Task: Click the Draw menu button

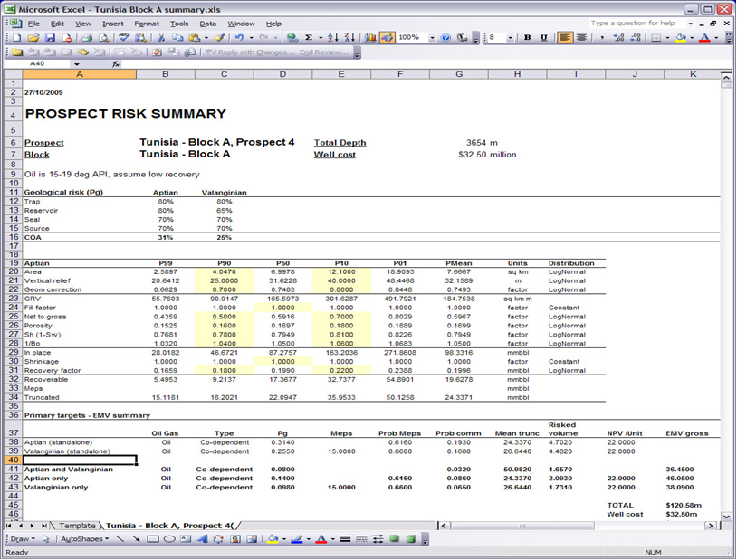Action: (x=20, y=539)
